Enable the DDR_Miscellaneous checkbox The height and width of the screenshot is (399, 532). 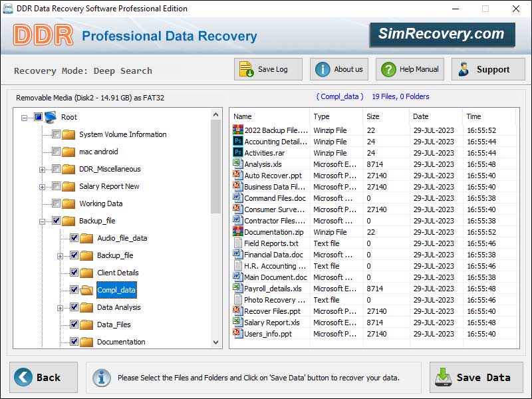(x=57, y=169)
